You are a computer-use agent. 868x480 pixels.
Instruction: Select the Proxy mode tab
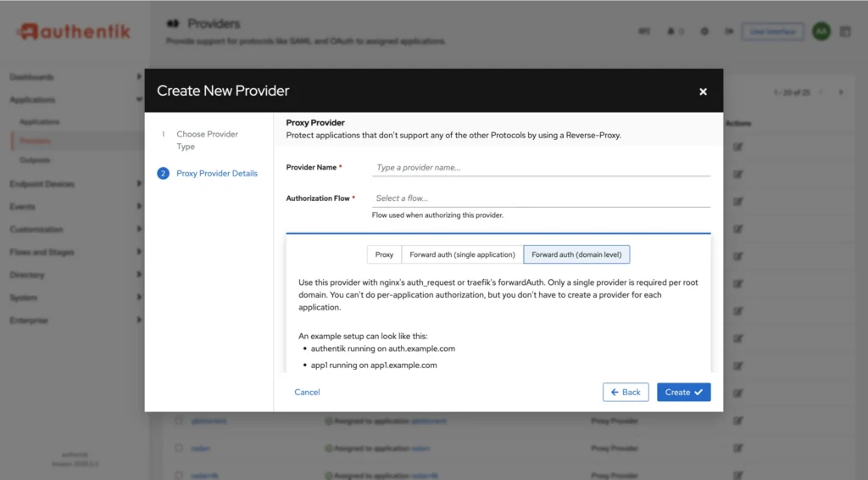coord(384,254)
